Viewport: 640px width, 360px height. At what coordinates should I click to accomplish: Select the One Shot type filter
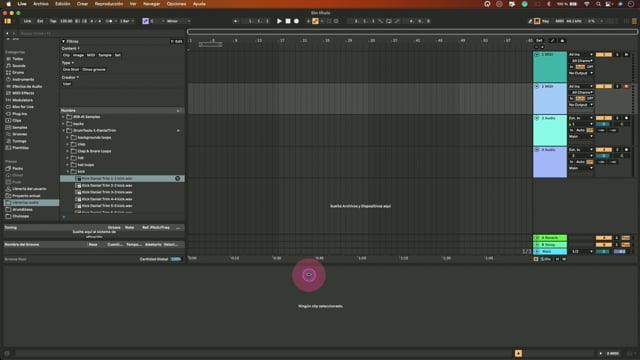[x=71, y=69]
